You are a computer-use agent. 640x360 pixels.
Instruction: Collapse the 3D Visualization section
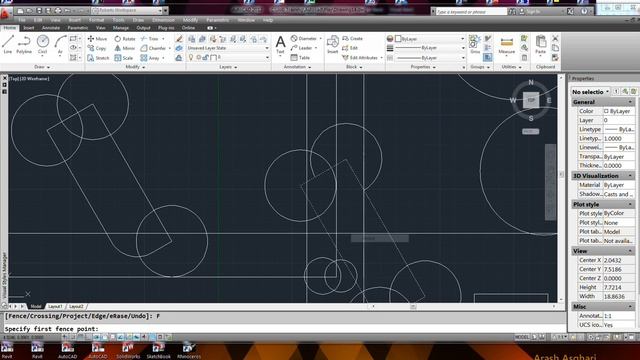(630, 176)
